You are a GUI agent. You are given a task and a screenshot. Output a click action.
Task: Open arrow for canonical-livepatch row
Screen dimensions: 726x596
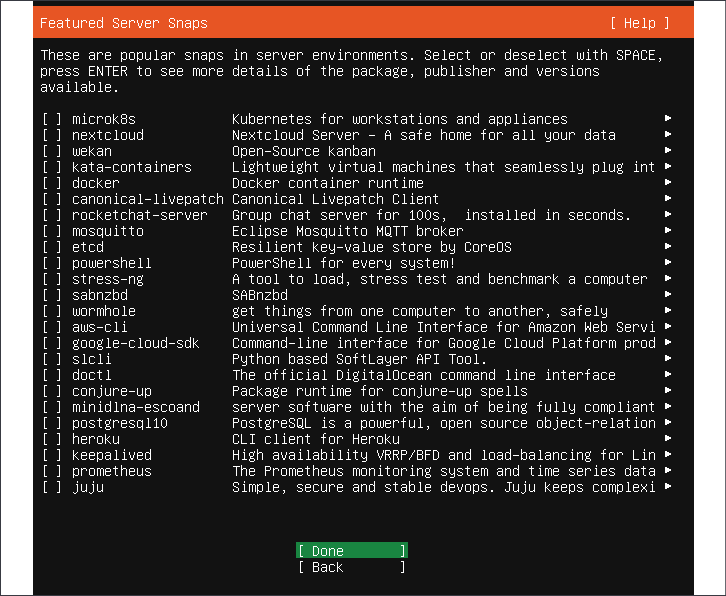point(668,198)
